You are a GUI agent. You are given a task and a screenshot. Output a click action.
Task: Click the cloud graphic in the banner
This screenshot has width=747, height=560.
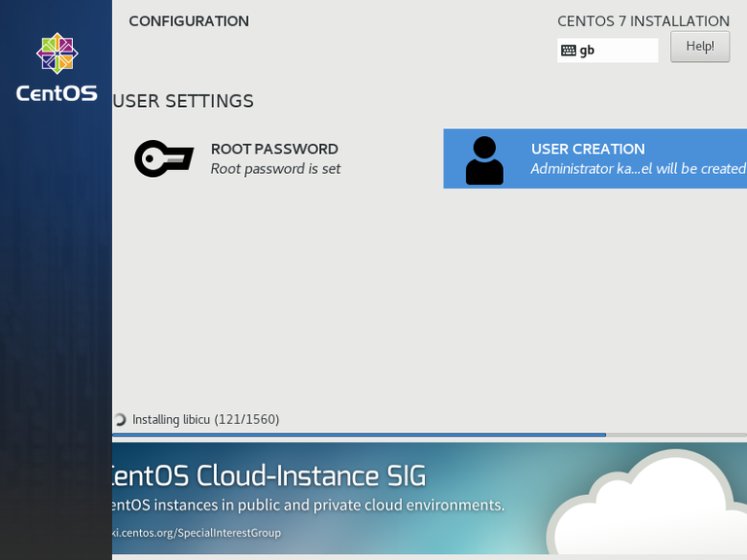(647, 503)
